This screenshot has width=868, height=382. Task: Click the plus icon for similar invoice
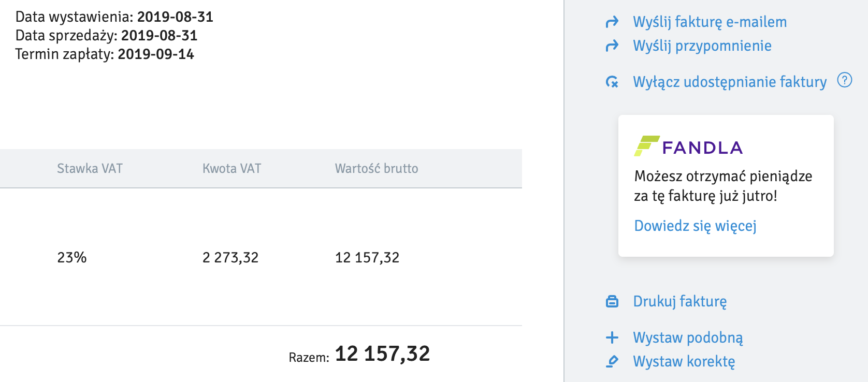click(612, 337)
